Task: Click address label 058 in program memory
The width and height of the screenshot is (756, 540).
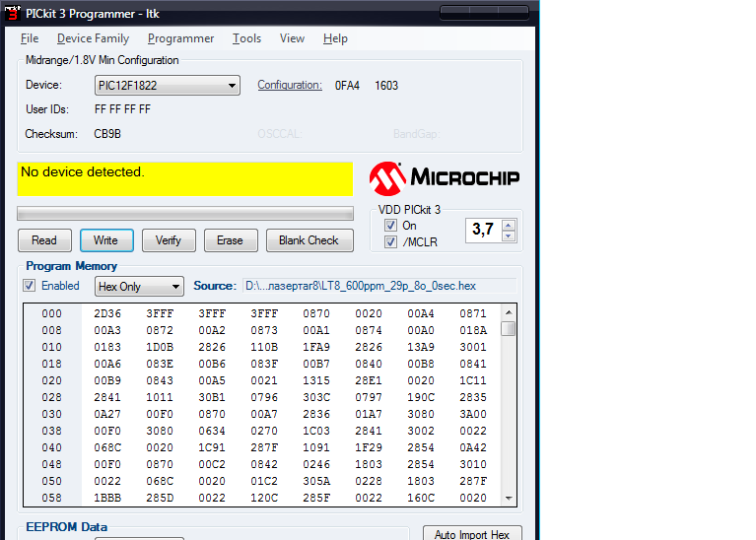Action: coord(51,498)
